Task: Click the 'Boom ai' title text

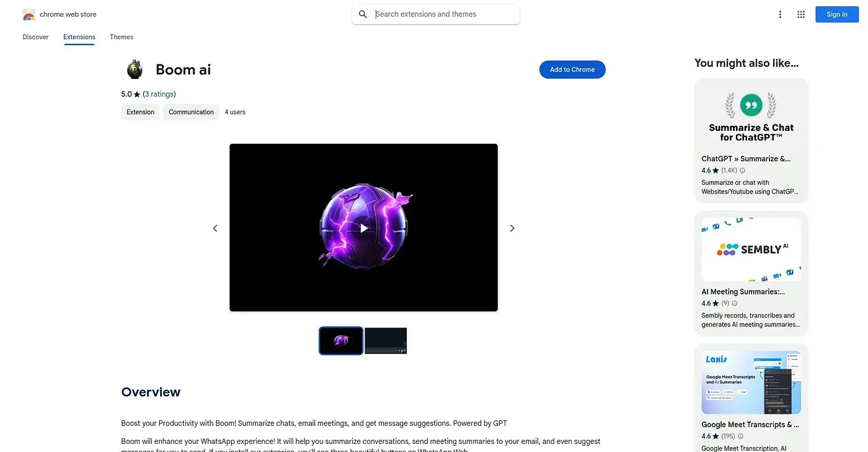Action: pyautogui.click(x=183, y=69)
